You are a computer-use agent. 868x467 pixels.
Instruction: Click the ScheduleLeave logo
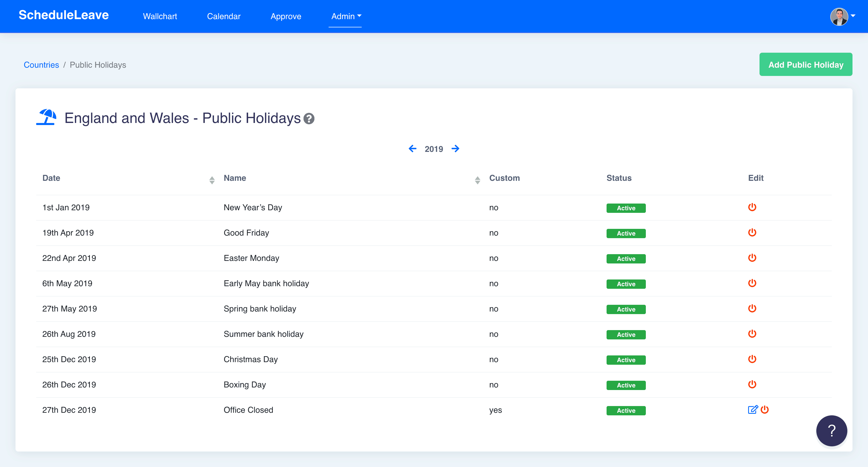tap(63, 15)
